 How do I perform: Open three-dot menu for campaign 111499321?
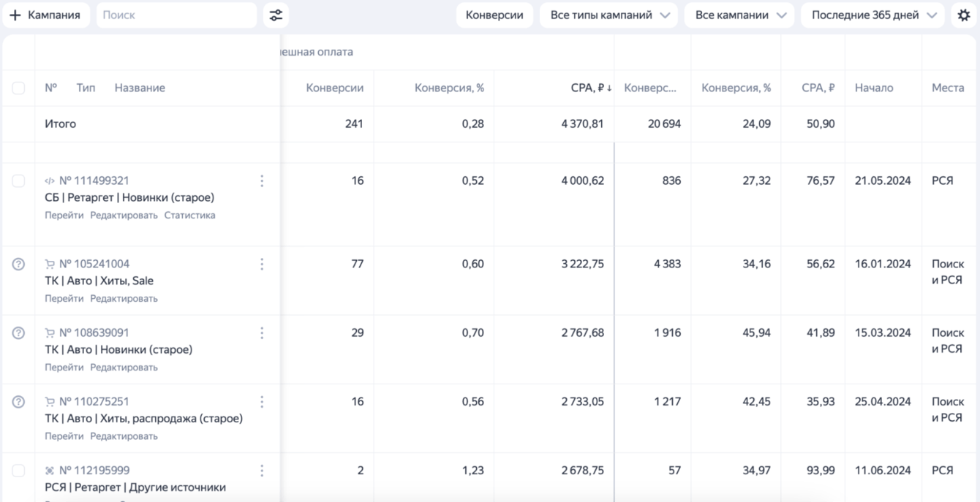pos(262,180)
